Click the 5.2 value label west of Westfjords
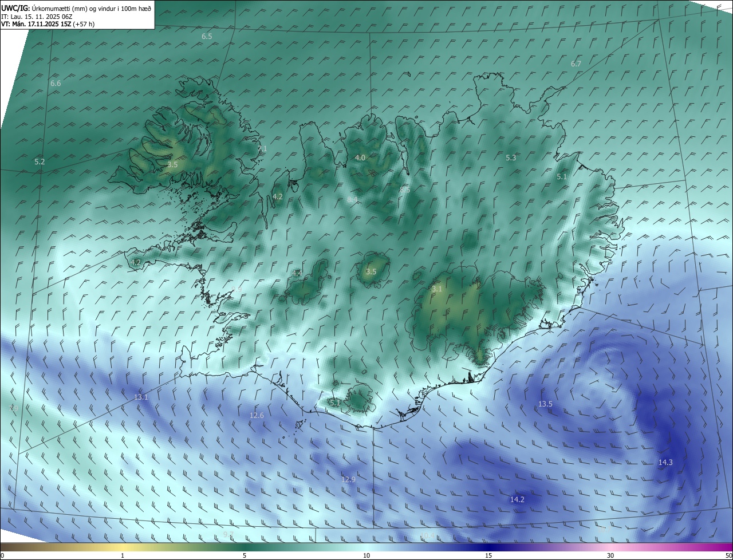 (40, 162)
